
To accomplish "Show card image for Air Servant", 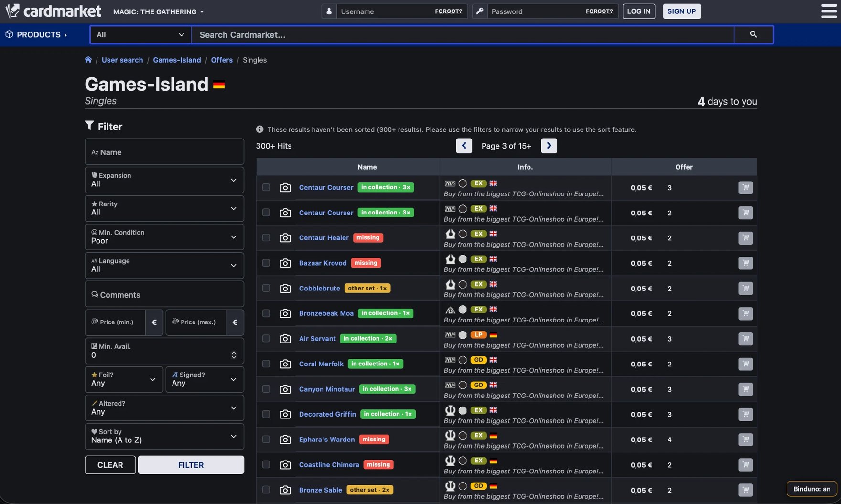I will pyautogui.click(x=285, y=339).
